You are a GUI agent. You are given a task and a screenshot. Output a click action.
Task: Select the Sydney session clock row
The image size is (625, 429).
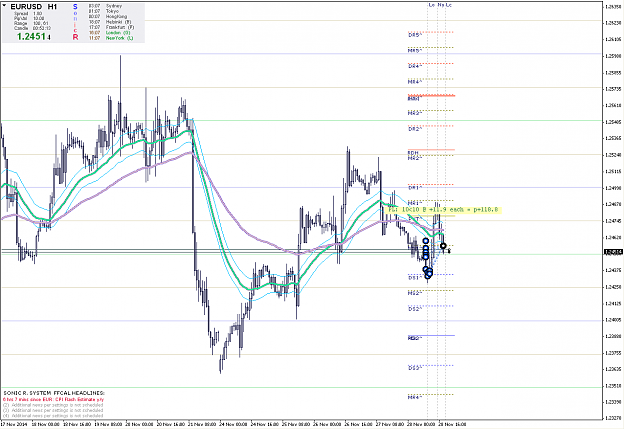coord(105,6)
